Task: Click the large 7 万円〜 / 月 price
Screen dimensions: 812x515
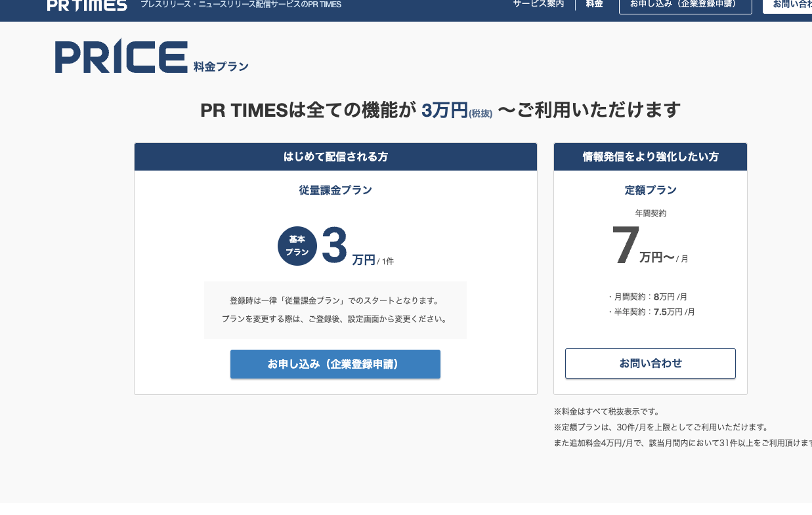Action: pyautogui.click(x=650, y=246)
